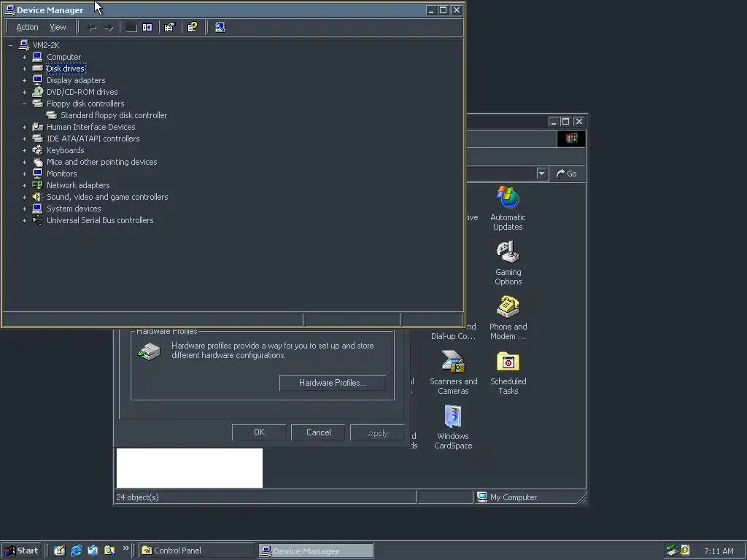Select the 'Disk drives' label
The width and height of the screenshot is (747, 560).
pyautogui.click(x=66, y=69)
